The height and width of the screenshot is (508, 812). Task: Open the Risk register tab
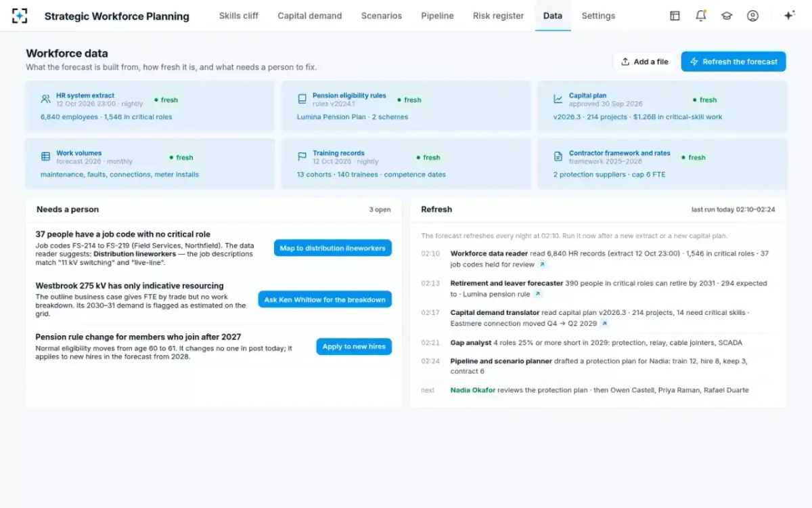pyautogui.click(x=498, y=16)
